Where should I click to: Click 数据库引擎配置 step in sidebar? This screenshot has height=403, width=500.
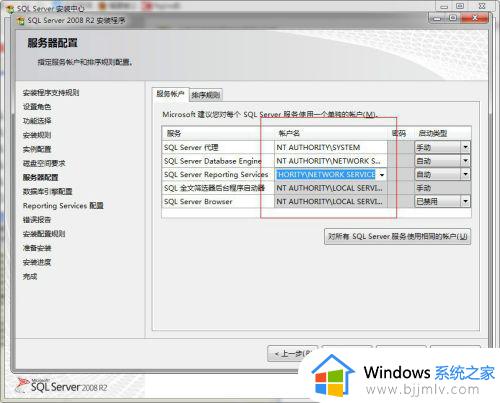point(47,191)
